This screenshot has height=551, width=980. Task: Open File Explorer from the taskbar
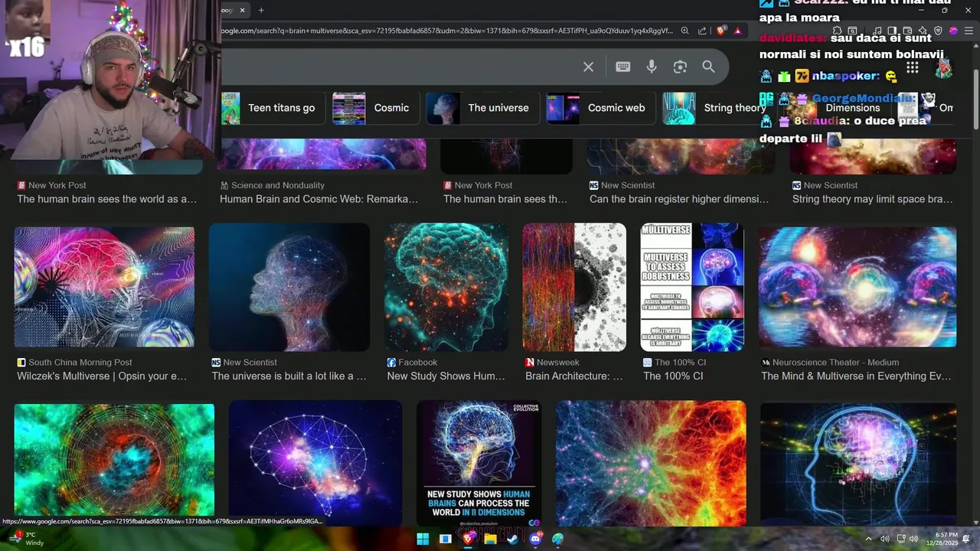[x=490, y=539]
